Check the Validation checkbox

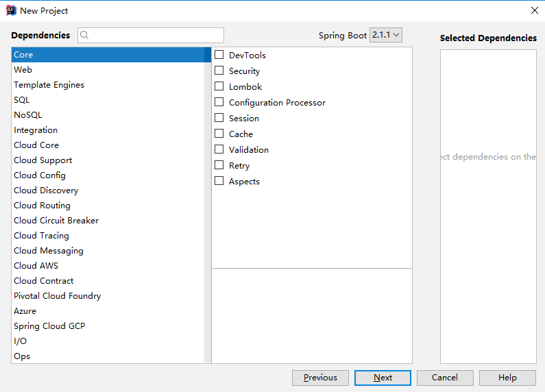tap(219, 149)
